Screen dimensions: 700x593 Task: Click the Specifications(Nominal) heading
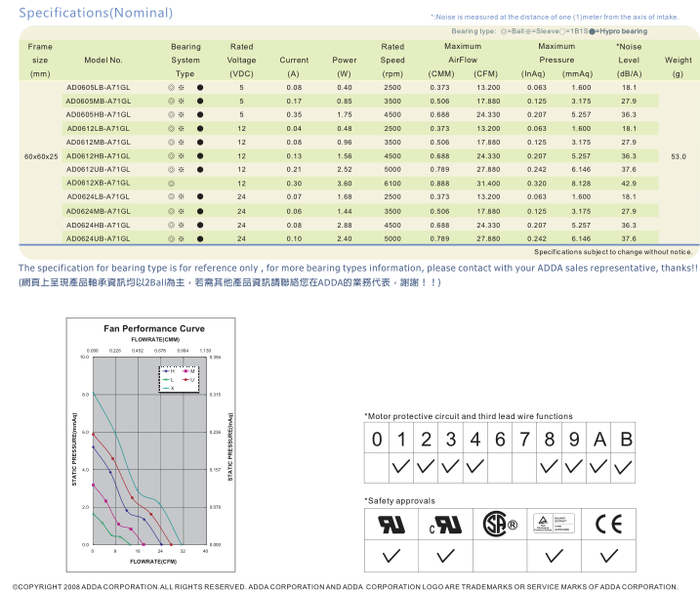[x=96, y=13]
